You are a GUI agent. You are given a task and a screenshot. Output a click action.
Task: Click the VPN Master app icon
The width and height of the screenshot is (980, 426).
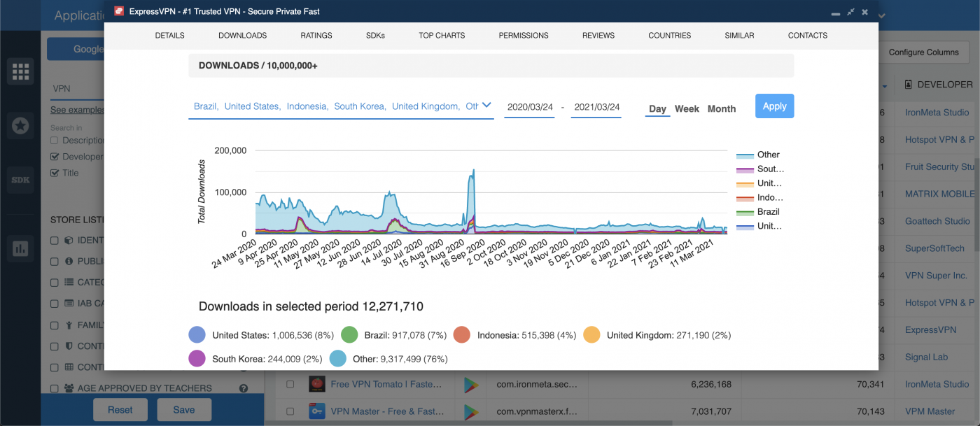pos(317,411)
